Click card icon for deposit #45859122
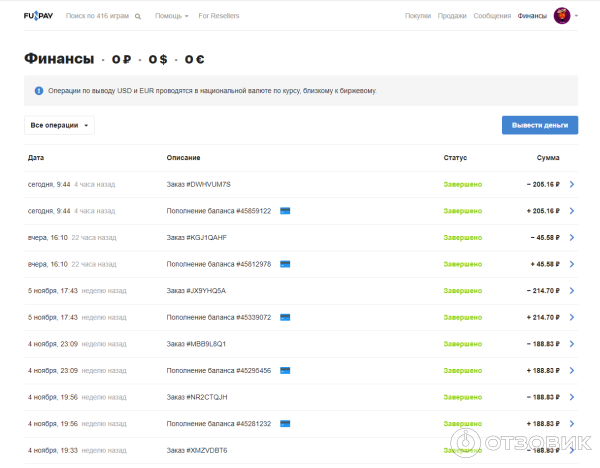Viewport: 600px width, 468px height. point(285,211)
